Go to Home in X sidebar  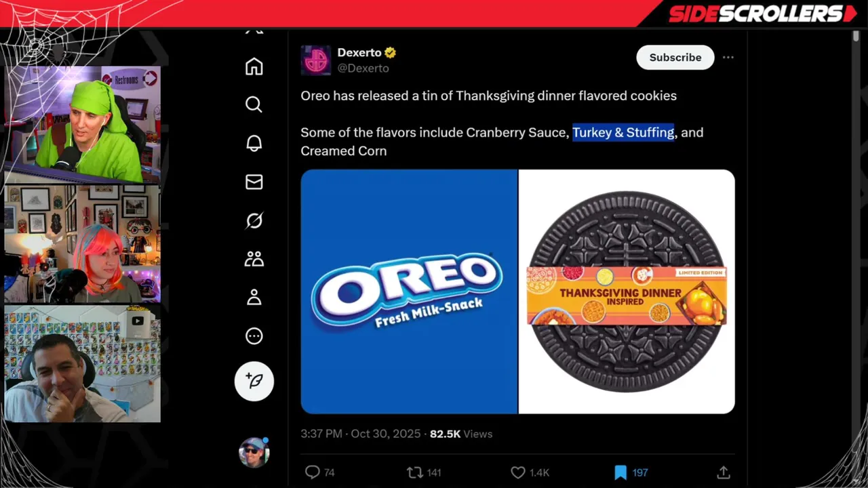(x=254, y=66)
